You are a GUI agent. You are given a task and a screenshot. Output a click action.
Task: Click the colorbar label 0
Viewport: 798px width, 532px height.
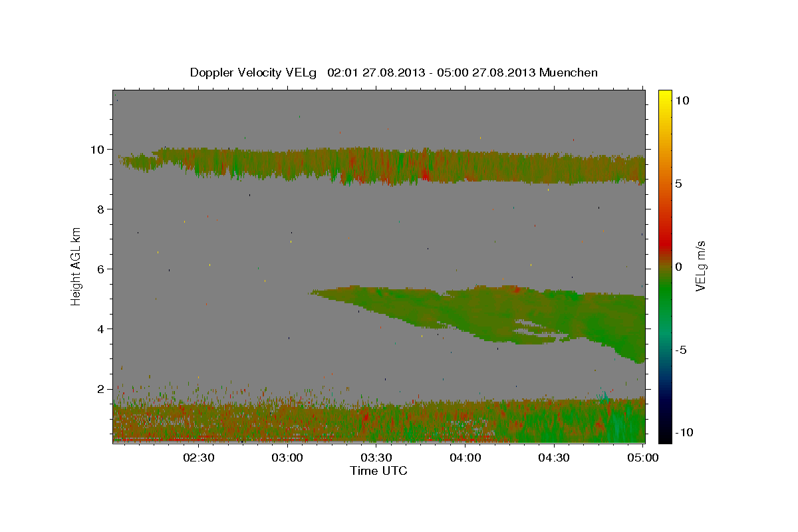tap(678, 267)
